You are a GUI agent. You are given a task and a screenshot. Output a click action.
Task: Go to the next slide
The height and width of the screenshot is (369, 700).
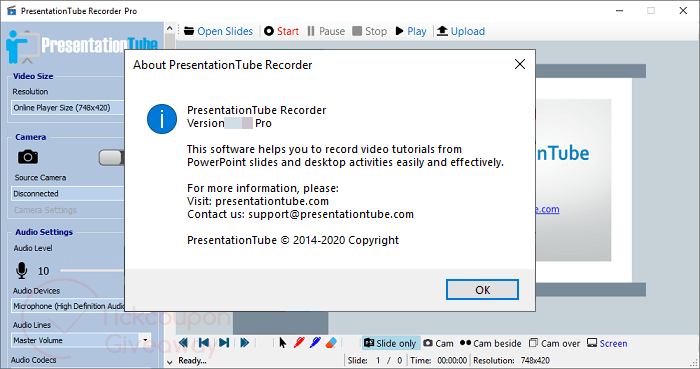(224, 343)
